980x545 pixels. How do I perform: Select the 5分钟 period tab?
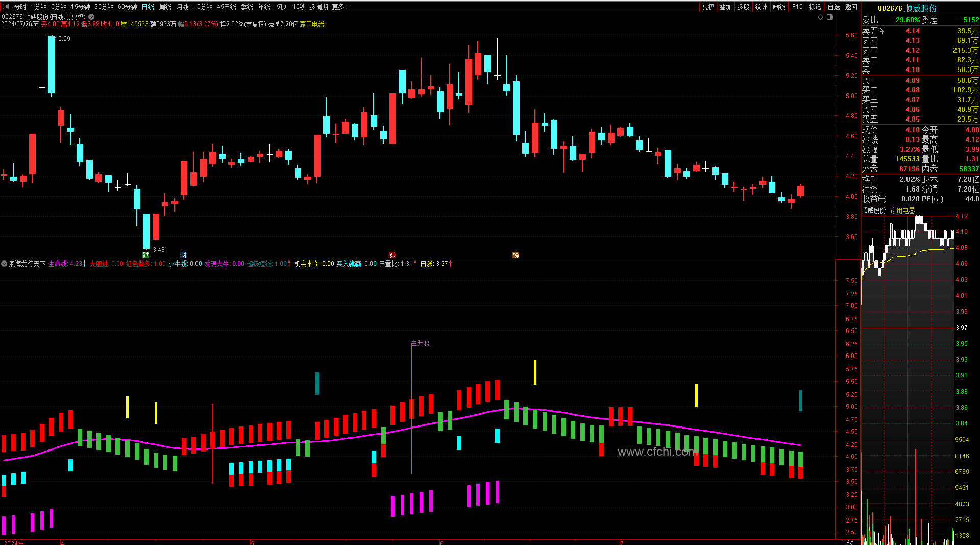pos(59,7)
